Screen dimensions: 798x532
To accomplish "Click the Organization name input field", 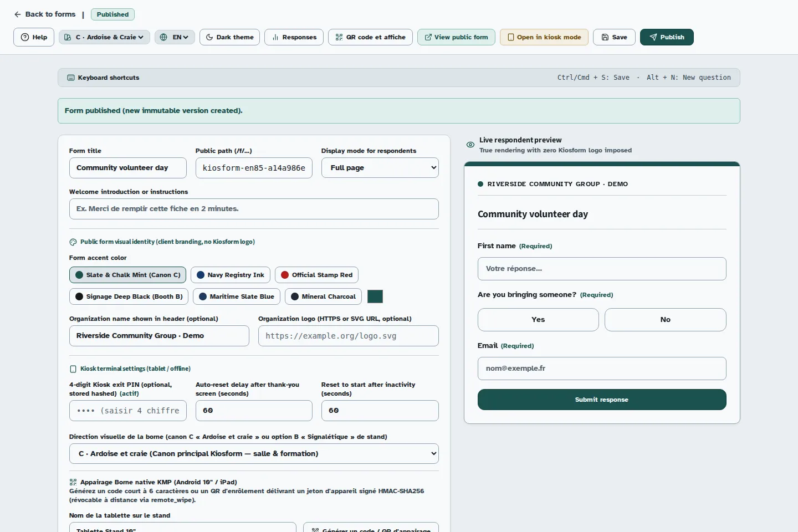I will pyautogui.click(x=159, y=336).
